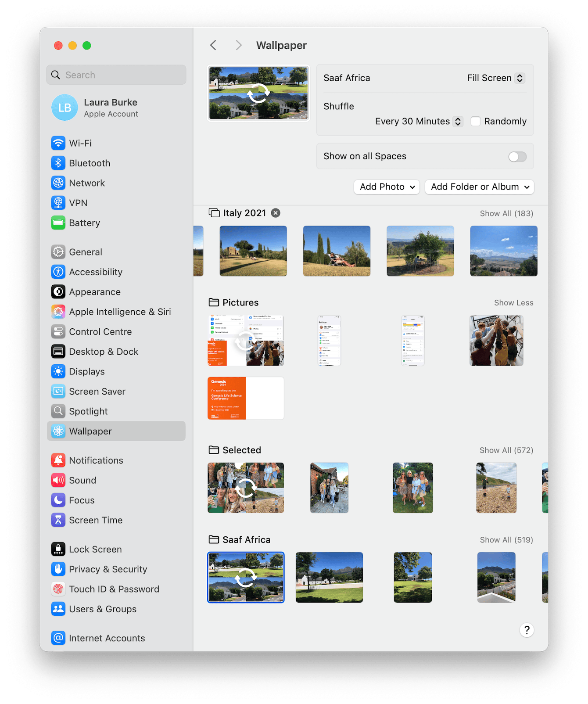
Task: Toggle Show on all Spaces switch
Action: 517,157
